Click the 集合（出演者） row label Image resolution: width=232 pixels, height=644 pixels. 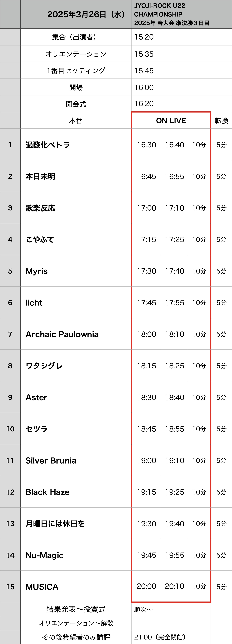coord(76,37)
